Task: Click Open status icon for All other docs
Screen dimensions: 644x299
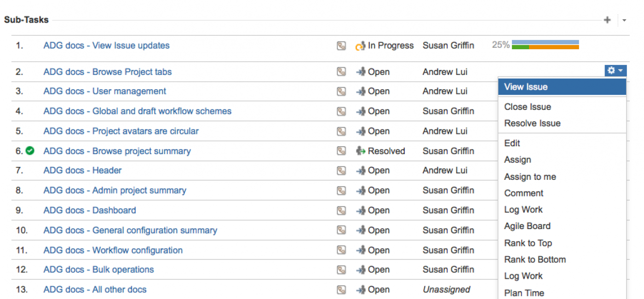Action: pyautogui.click(x=361, y=290)
